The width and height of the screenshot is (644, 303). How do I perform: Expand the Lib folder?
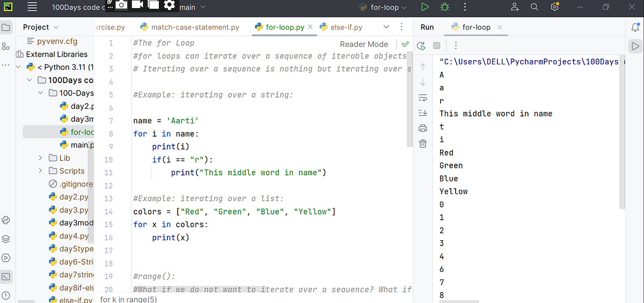point(41,158)
